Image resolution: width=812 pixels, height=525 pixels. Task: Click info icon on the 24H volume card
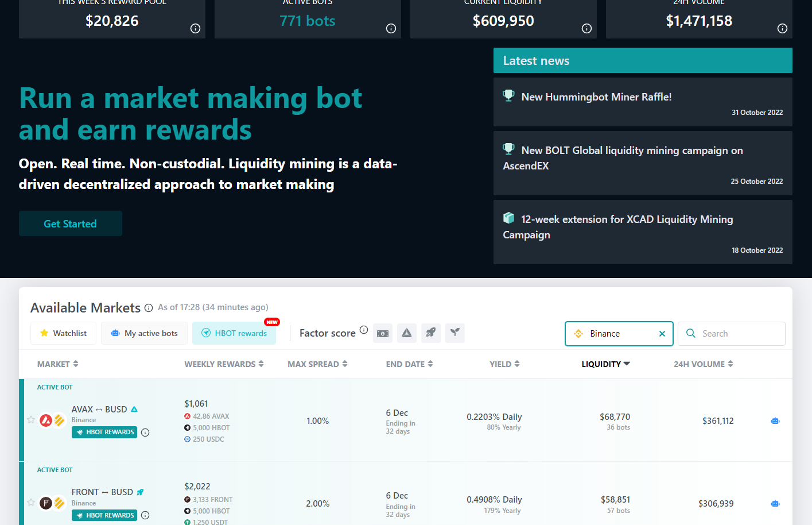click(782, 29)
